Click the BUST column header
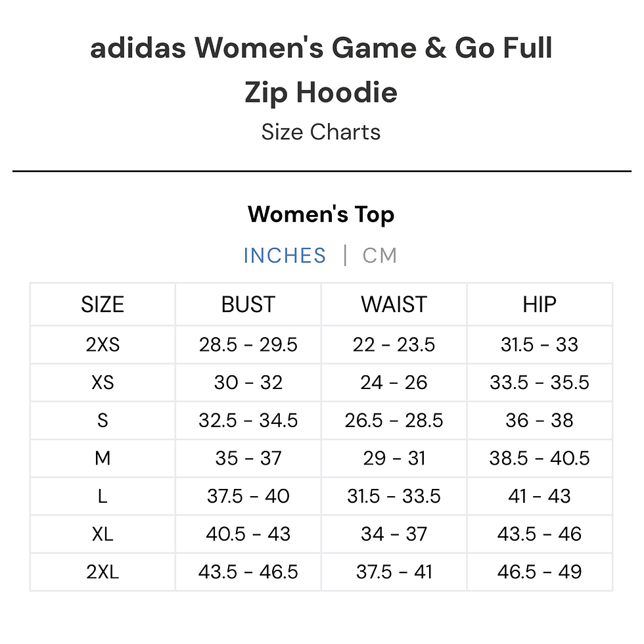 coord(248,304)
